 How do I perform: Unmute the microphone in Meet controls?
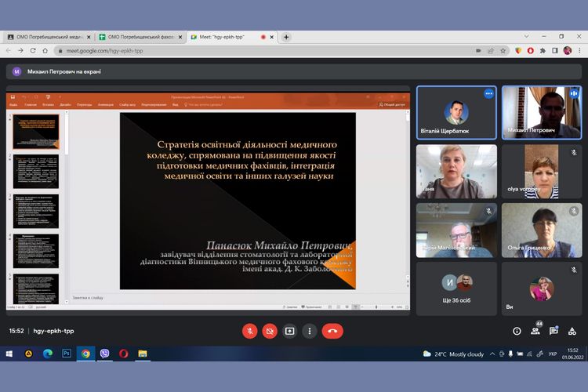coord(250,331)
